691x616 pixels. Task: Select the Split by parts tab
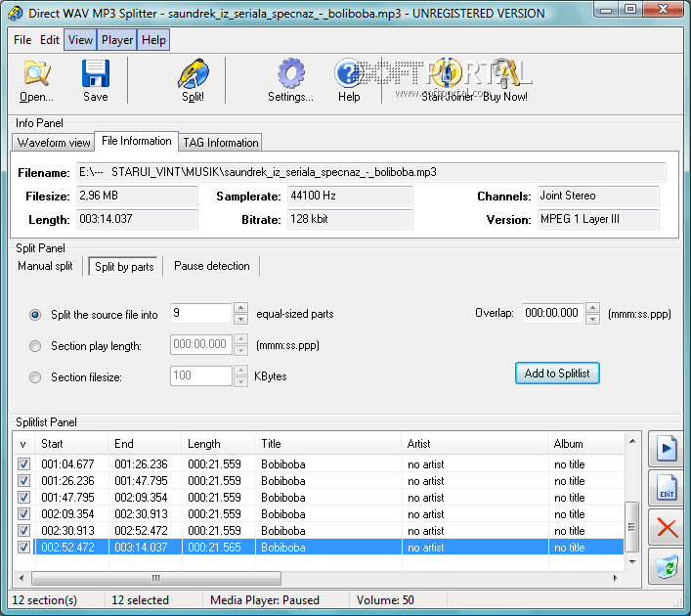[124, 267]
